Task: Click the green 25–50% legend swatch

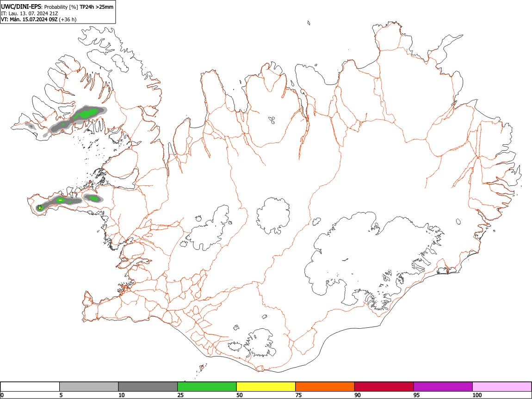Action: point(207,387)
